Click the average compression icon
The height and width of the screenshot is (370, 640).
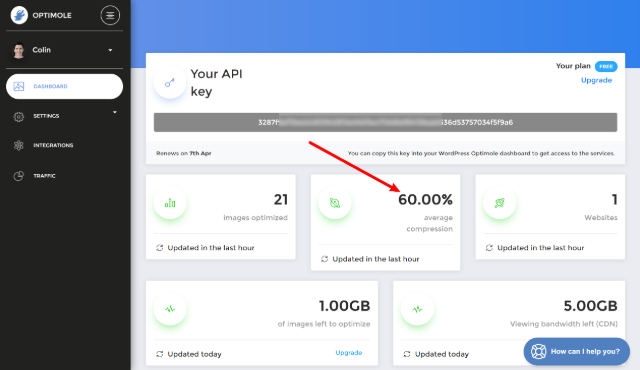335,203
